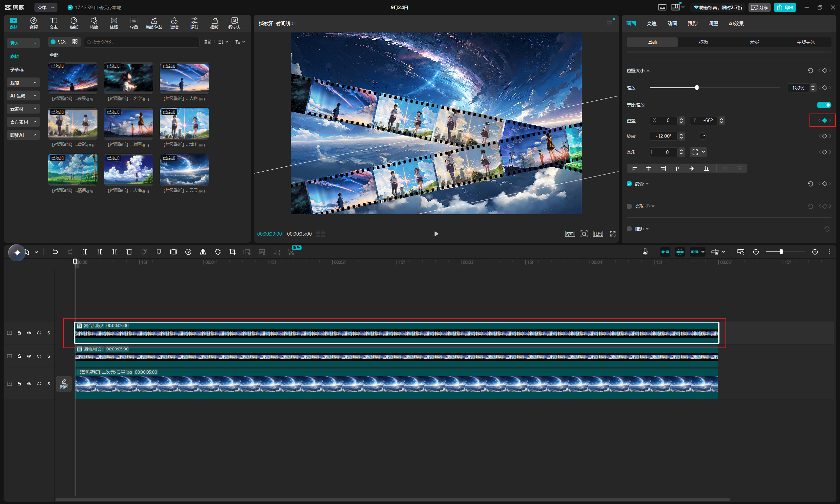Click the 导入 import button above media grid
This screenshot has width=840, height=504.
click(58, 42)
